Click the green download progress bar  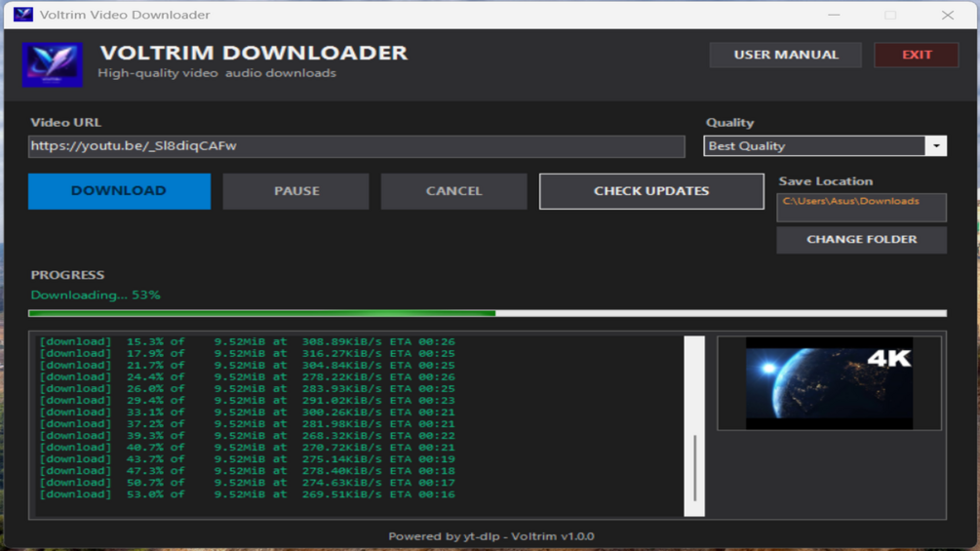[488, 313]
